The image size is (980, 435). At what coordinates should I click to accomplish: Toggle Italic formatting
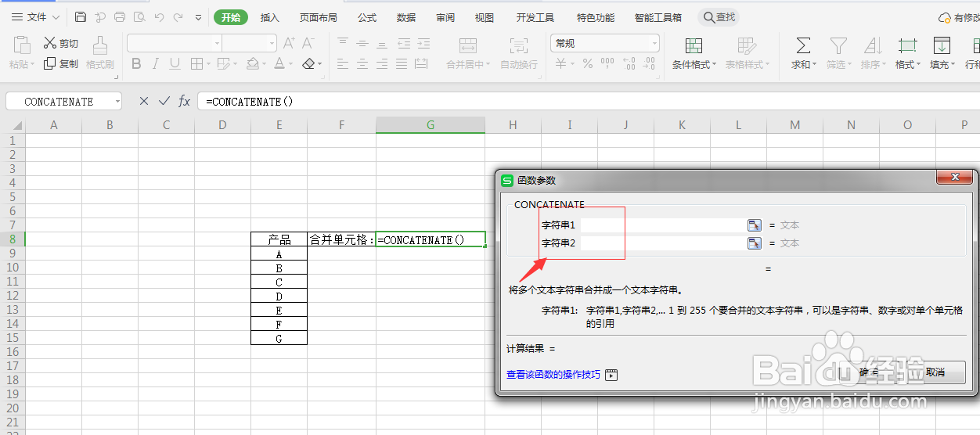(156, 64)
